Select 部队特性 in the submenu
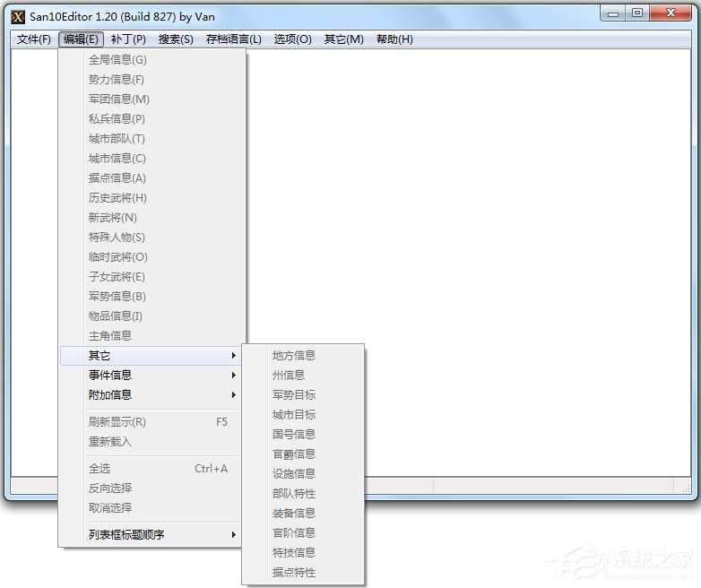 click(303, 493)
